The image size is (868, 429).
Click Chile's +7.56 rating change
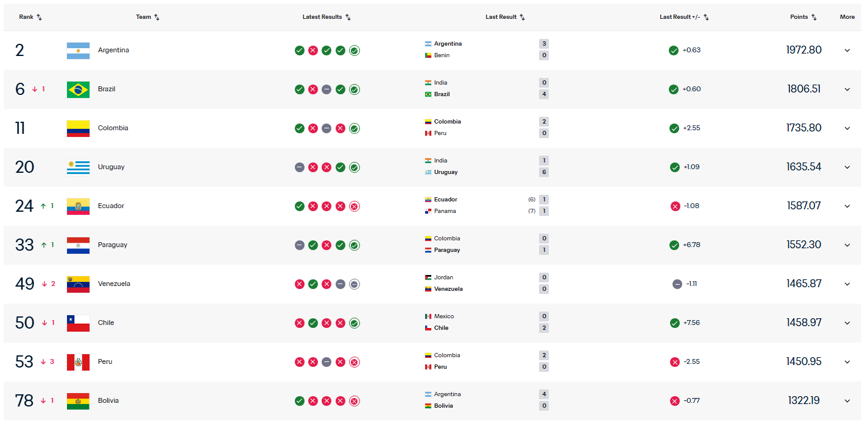[691, 323]
